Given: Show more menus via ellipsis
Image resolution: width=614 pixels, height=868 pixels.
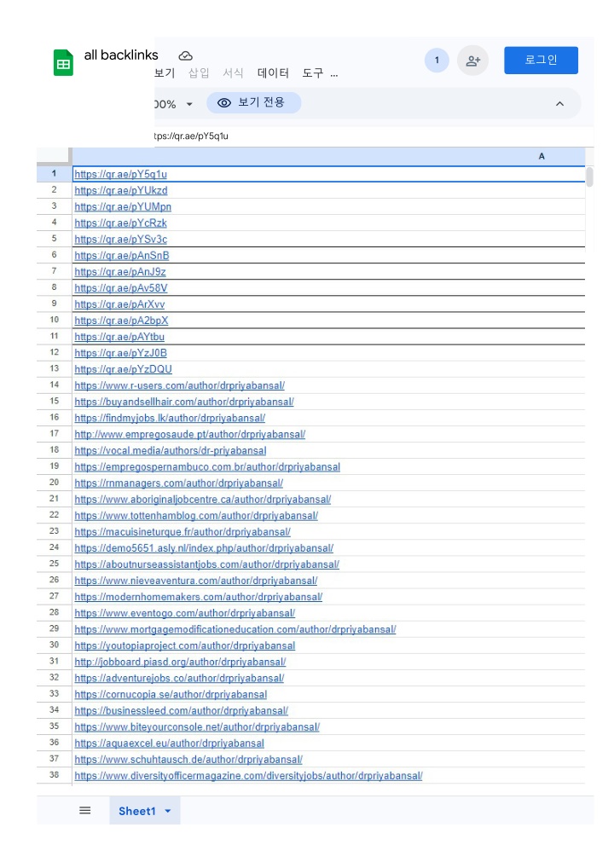Looking at the screenshot, I should 333,74.
